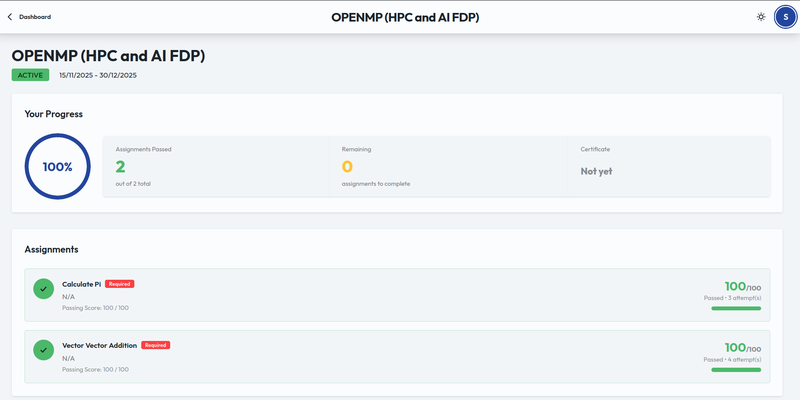Select the Certificate status card
This screenshot has height=400, width=800.
tap(668, 167)
